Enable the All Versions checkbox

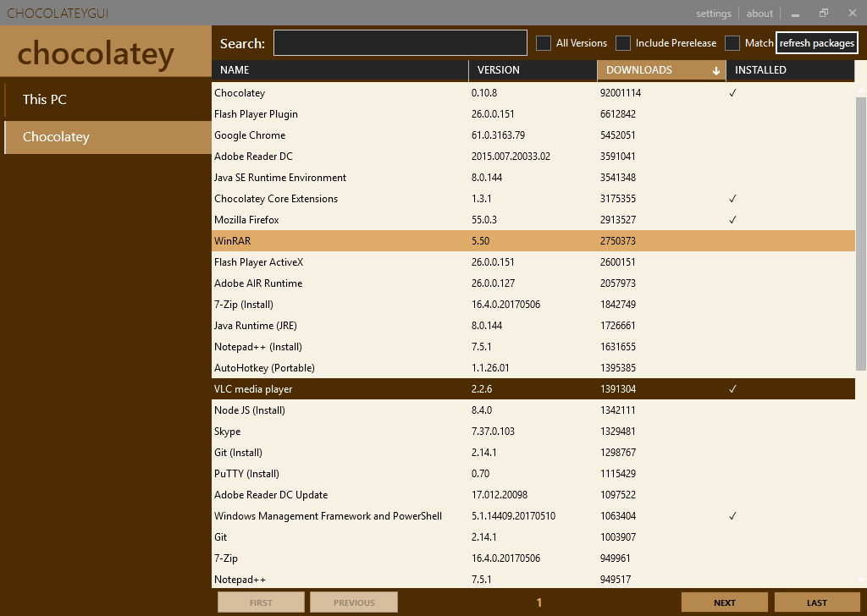[544, 43]
